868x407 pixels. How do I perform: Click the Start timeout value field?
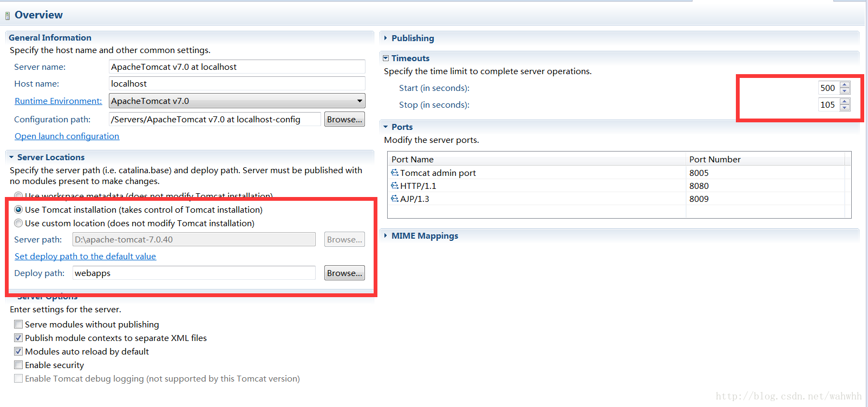tap(828, 88)
